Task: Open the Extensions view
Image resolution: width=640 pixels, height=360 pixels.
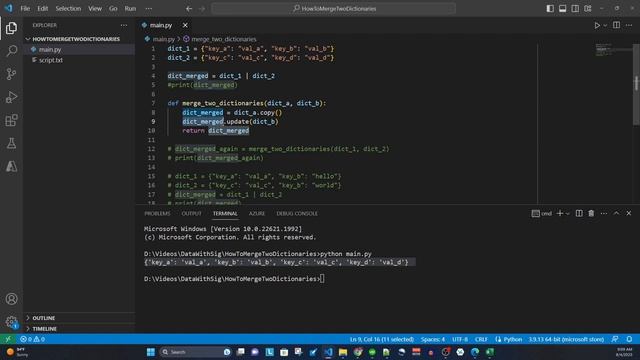Action: click(11, 120)
